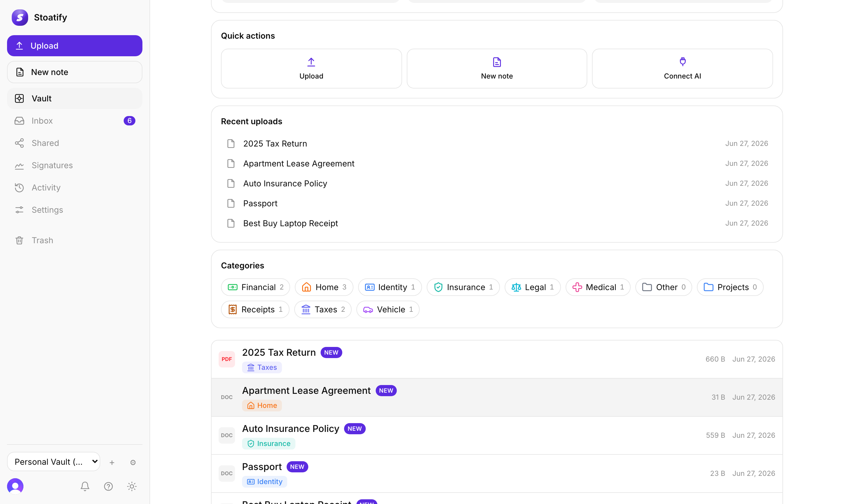This screenshot has width=844, height=504.
Task: Open Apartment Lease Agreement document row
Action: tap(497, 397)
